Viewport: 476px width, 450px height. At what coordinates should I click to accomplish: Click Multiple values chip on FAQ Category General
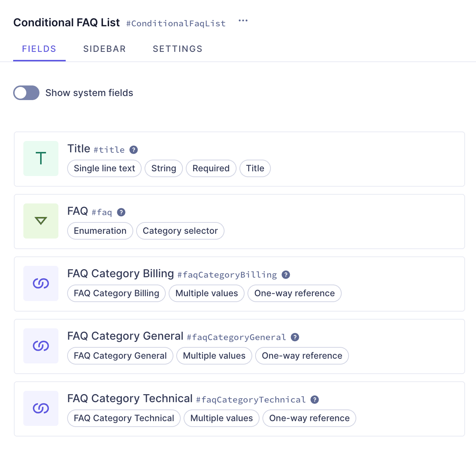point(214,356)
